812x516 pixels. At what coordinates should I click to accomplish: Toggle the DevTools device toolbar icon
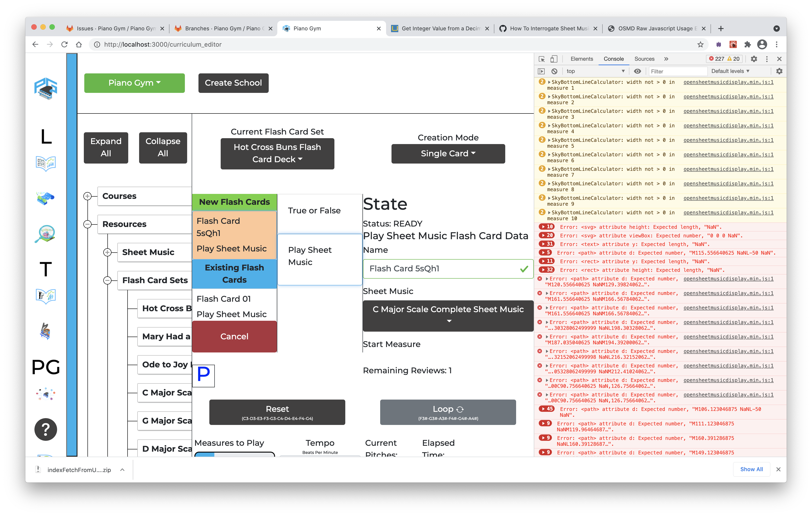click(554, 59)
